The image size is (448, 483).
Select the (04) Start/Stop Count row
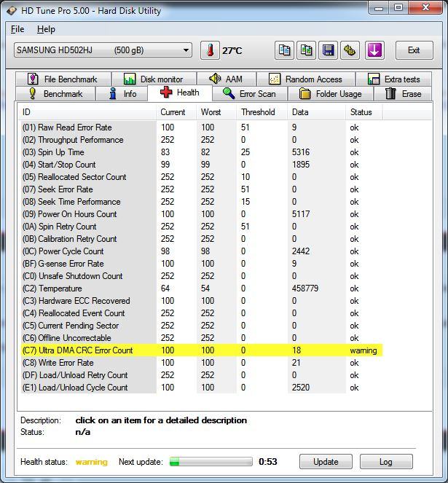click(202, 165)
